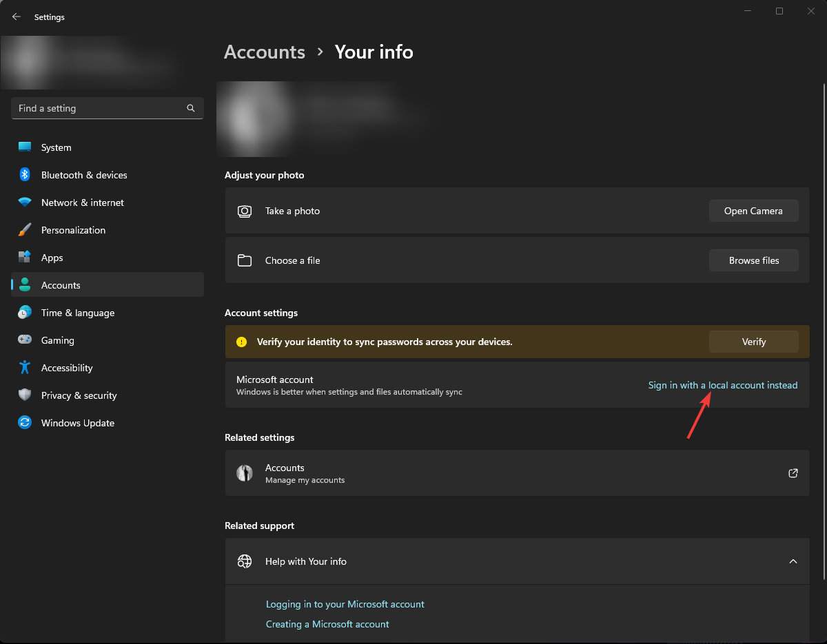The image size is (827, 644).
Task: Click the Find a setting search box
Action: pyautogui.click(x=96, y=108)
